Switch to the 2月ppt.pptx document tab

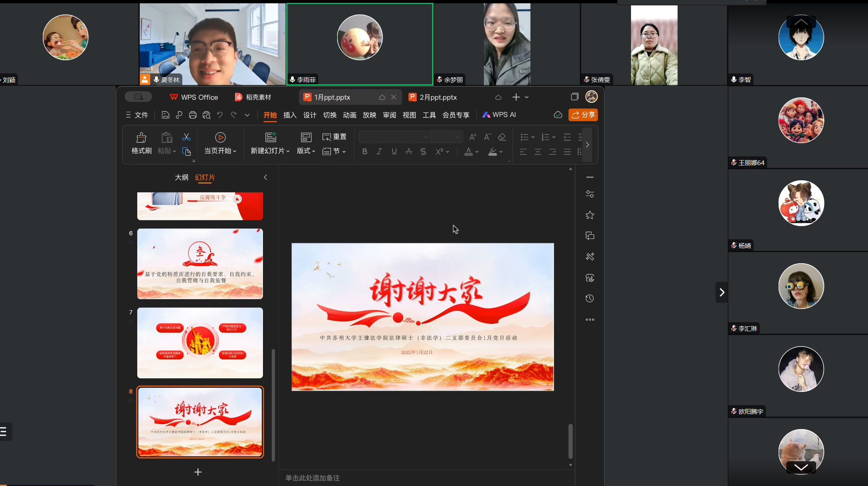438,97
